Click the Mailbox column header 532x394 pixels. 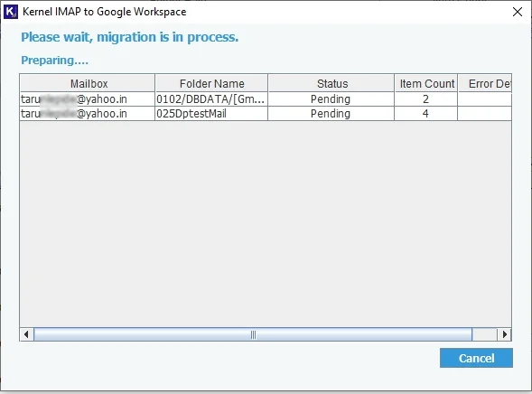click(x=88, y=83)
